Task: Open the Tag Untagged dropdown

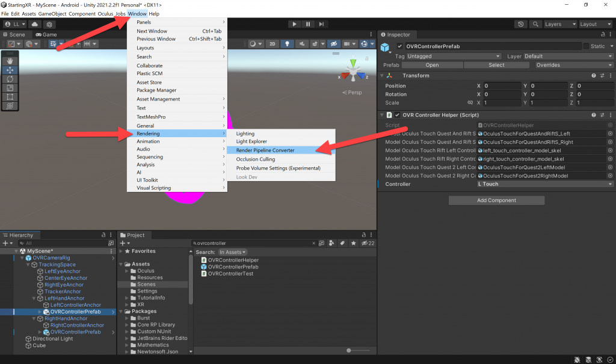Action: pos(454,56)
